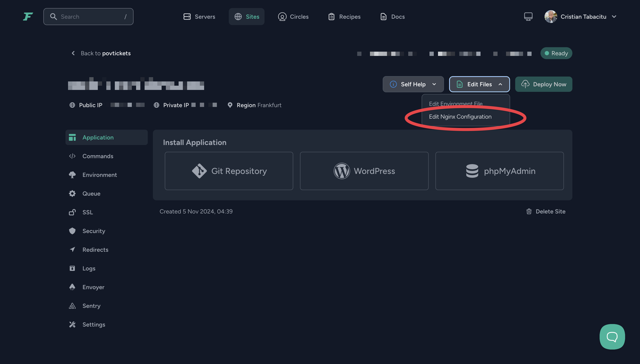Image resolution: width=640 pixels, height=364 pixels.
Task: Open the Circles navigation item
Action: pos(293,16)
